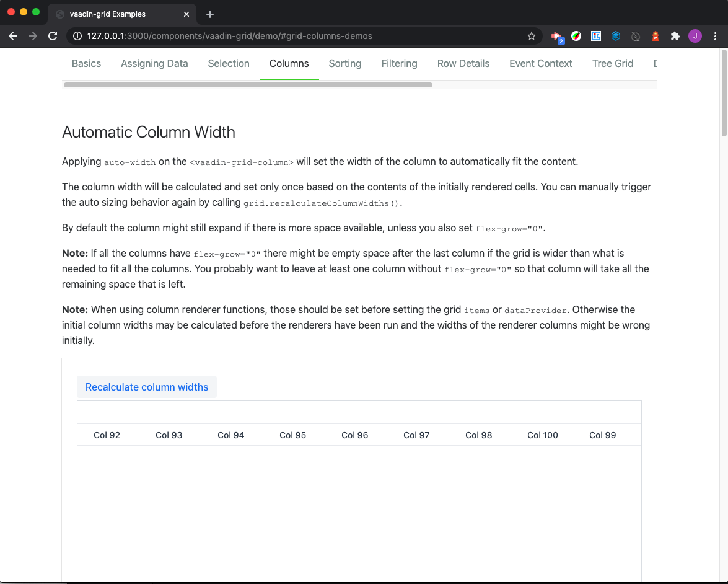Click the Col 95 column header
This screenshot has height=584, width=728.
pos(292,435)
